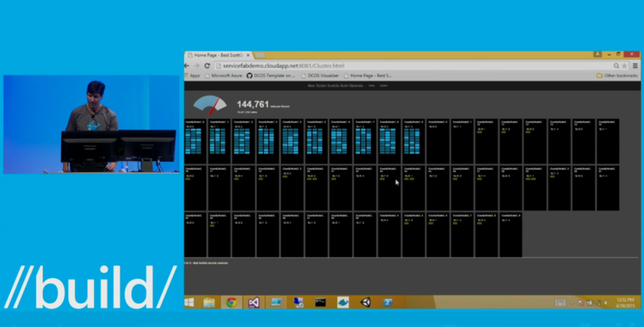Open the DCOS Visualizer bookmark
The image size is (644, 327).
point(320,76)
